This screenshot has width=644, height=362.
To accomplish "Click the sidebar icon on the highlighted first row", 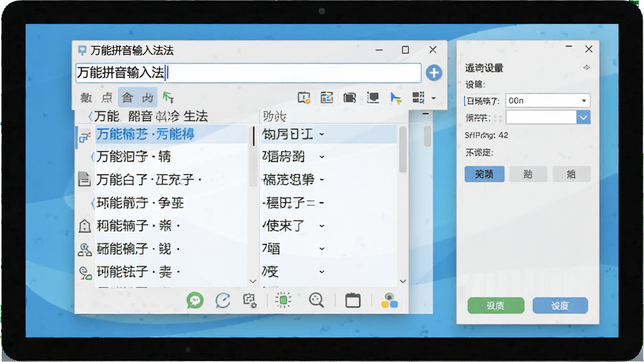I will (x=85, y=137).
